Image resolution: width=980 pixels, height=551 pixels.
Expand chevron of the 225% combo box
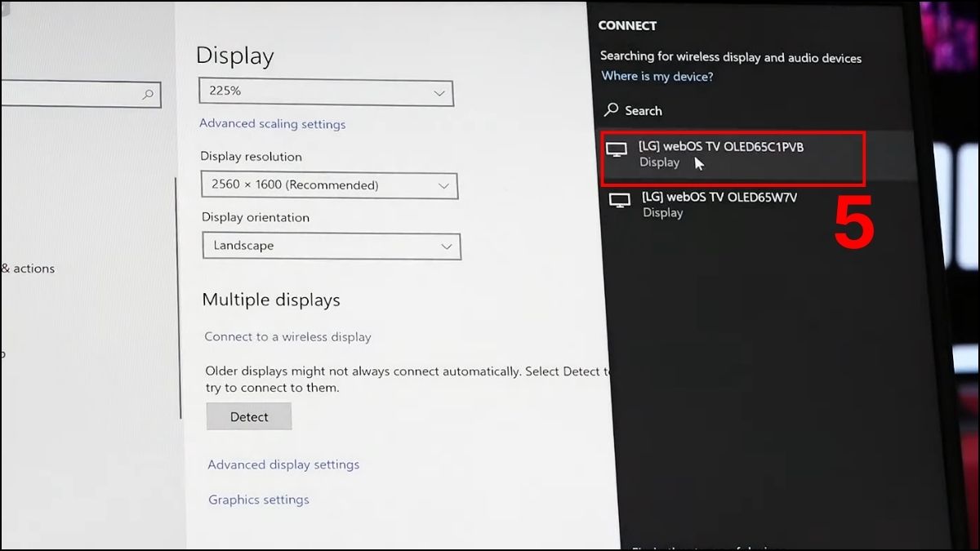pos(439,94)
